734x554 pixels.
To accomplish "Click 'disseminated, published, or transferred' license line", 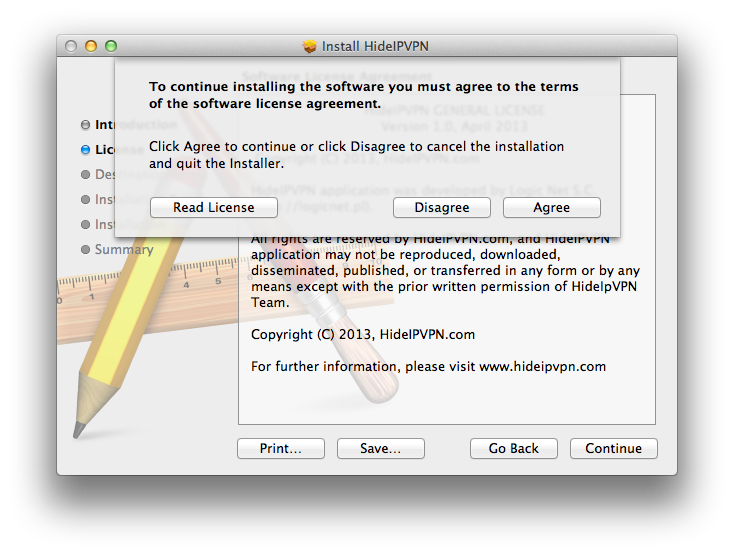I will coord(445,271).
